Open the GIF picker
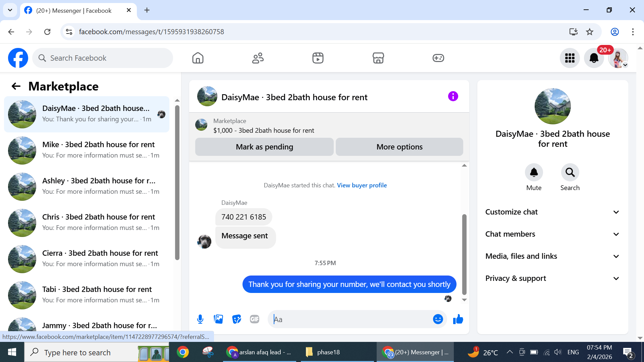This screenshot has width=644, height=362. pos(255,319)
